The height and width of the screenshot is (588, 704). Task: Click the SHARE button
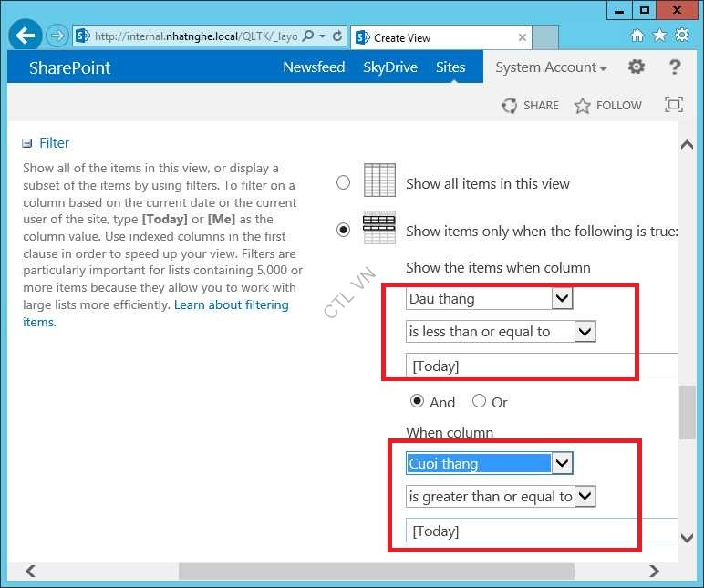coord(530,106)
